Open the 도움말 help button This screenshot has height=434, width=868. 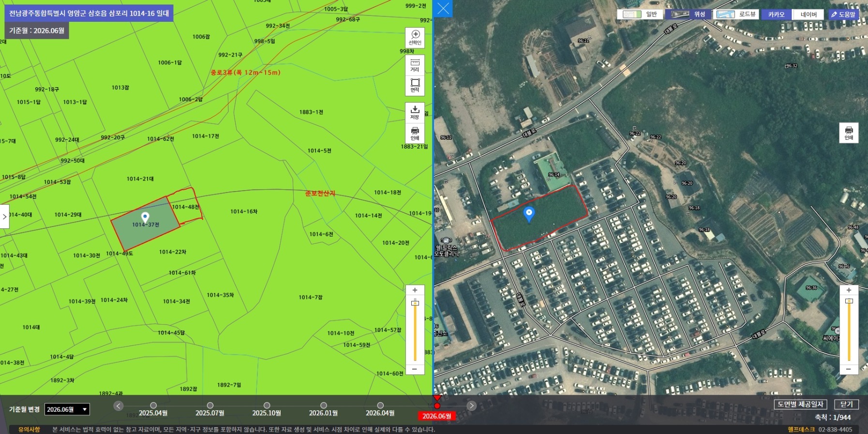click(x=843, y=15)
